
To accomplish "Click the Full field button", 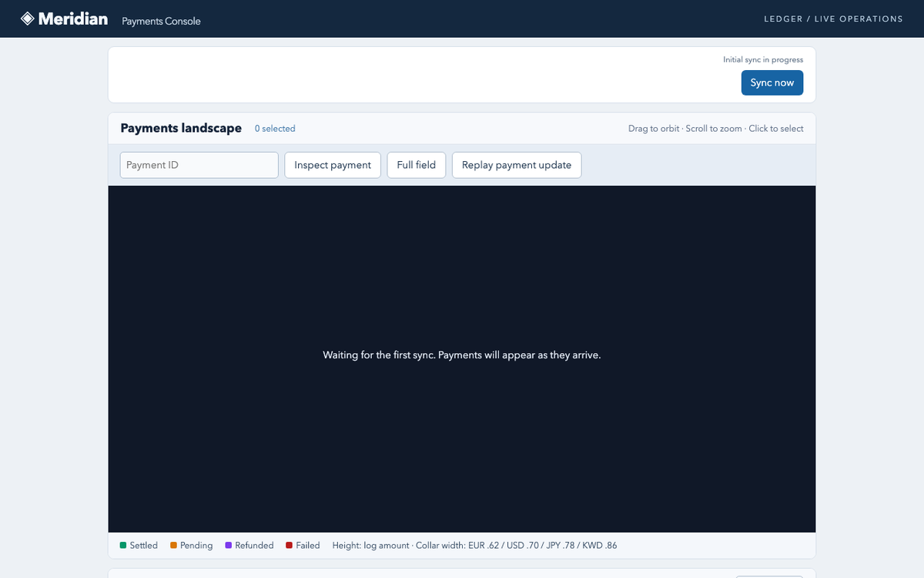I will click(x=417, y=165).
